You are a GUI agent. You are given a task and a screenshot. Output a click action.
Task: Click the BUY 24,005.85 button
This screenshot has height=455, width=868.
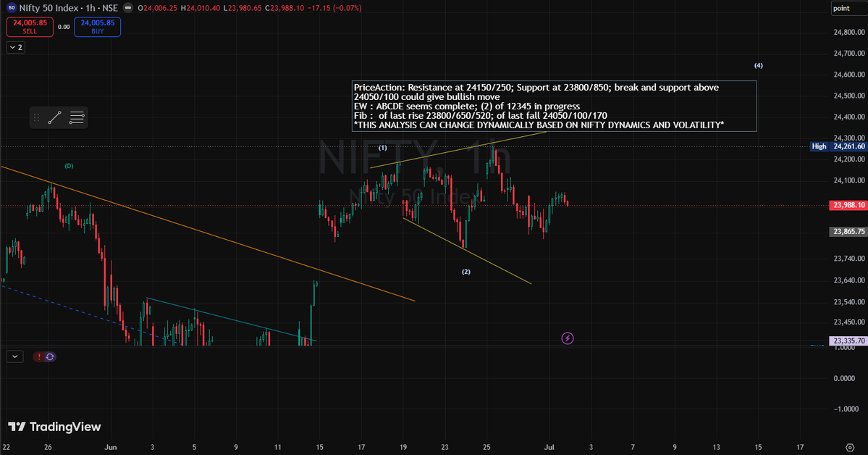click(98, 27)
